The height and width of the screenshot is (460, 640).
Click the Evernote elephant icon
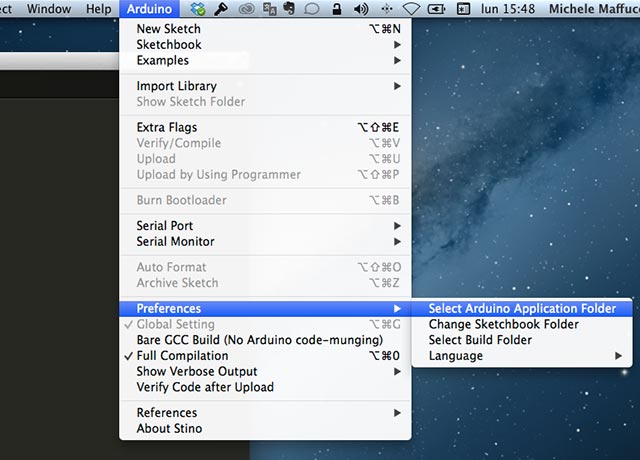289,9
